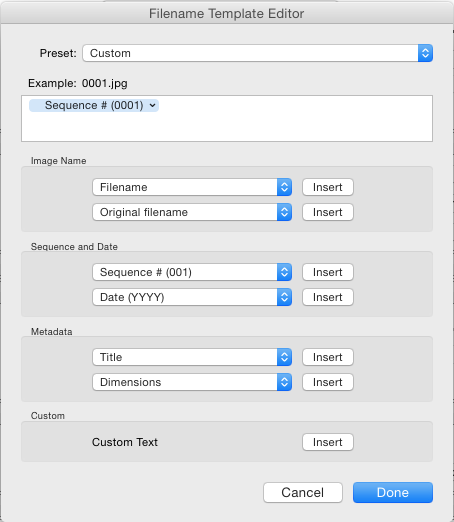
Task: Open the Date (YYYY) dropdown
Action: [x=192, y=297]
